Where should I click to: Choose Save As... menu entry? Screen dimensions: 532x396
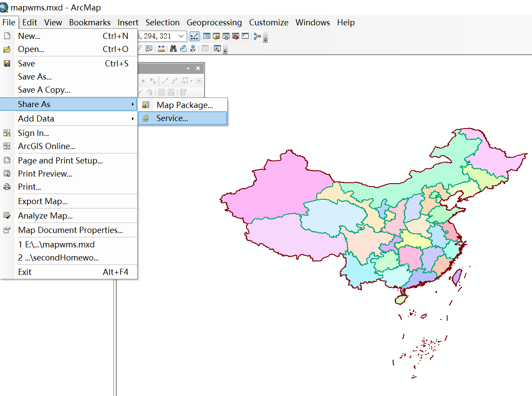[x=69, y=76]
